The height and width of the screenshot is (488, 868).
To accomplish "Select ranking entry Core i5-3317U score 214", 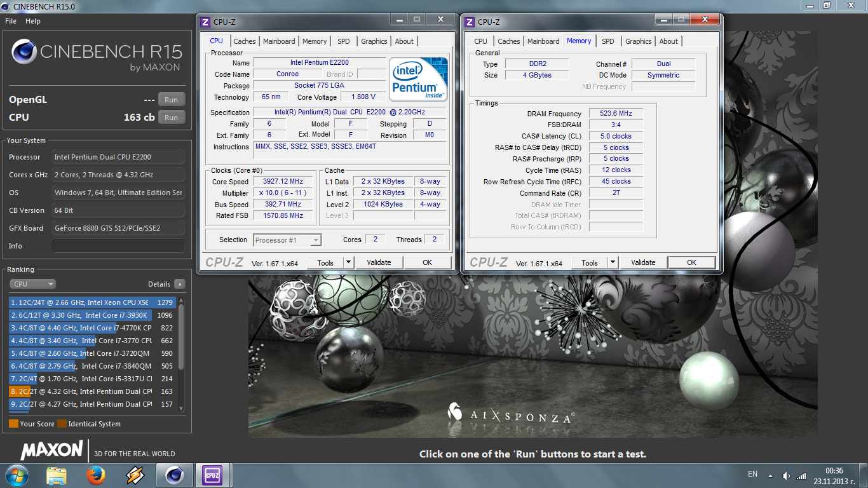I will [x=92, y=379].
